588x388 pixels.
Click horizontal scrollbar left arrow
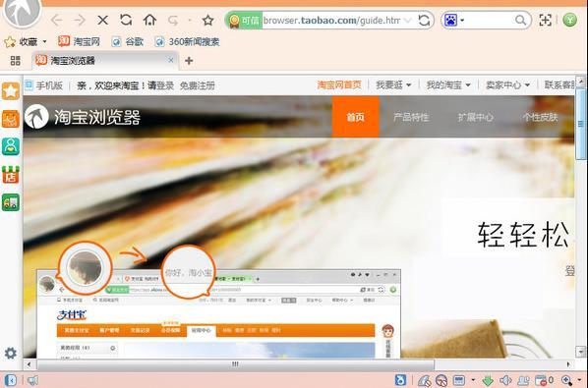(29, 364)
